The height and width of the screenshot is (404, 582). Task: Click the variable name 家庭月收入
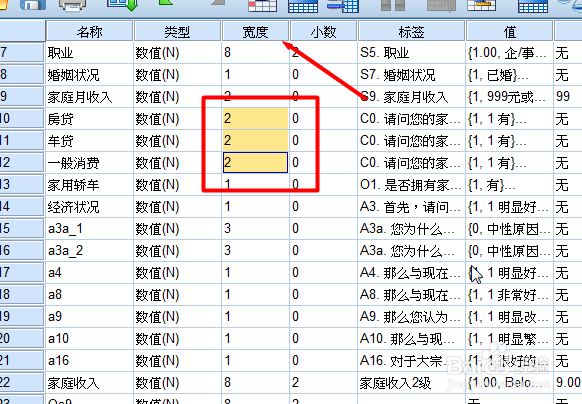click(79, 97)
